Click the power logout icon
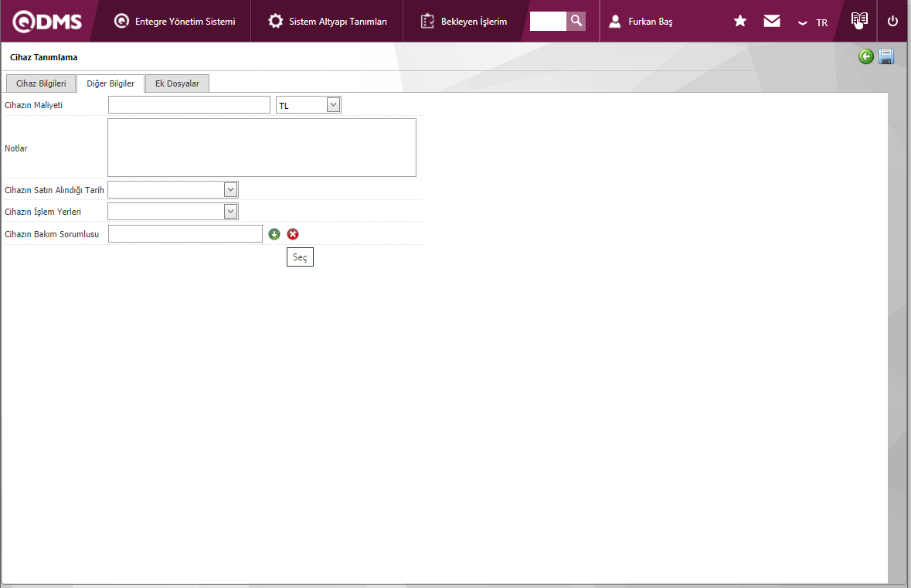This screenshot has height=588, width=911. tap(892, 22)
